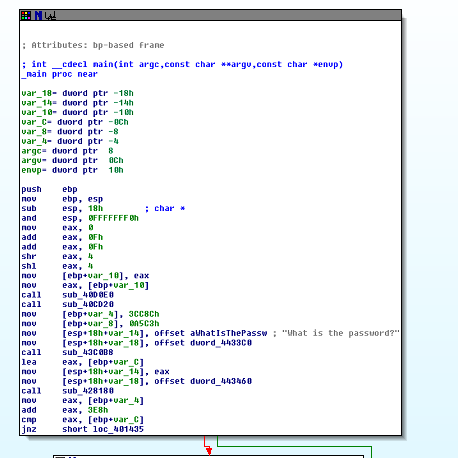Click the group nodes graph icon
This screenshot has height=458, width=458.
pos(50,15)
